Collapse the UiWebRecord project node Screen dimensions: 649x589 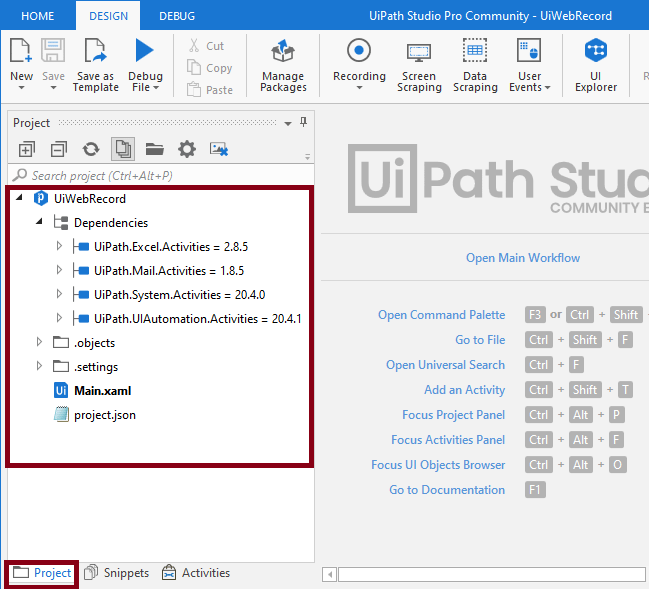pos(19,198)
